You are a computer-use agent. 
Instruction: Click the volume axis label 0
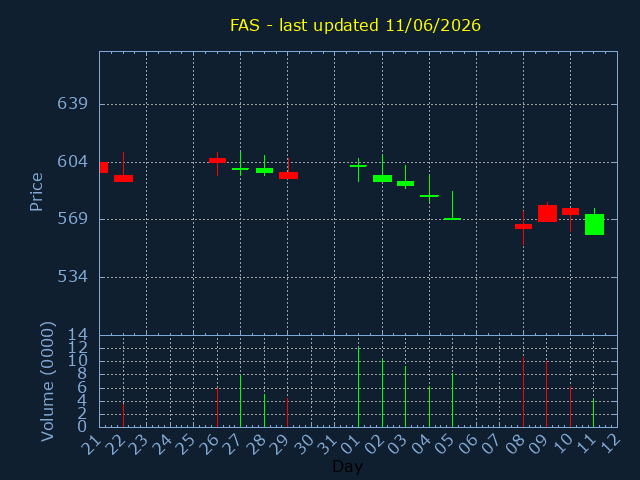tap(82, 427)
